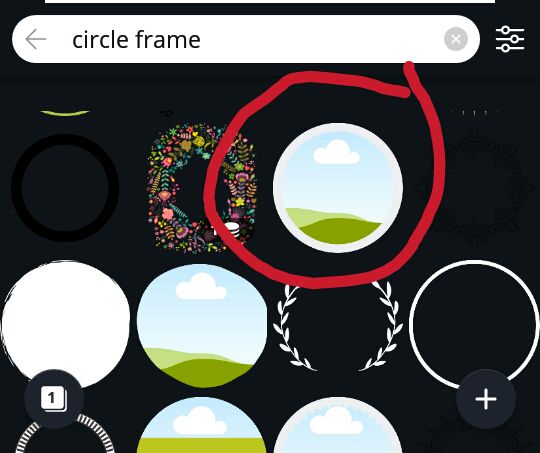This screenshot has width=540, height=453.
Task: Click the 'circle frame' search field
Action: pyautogui.click(x=246, y=39)
